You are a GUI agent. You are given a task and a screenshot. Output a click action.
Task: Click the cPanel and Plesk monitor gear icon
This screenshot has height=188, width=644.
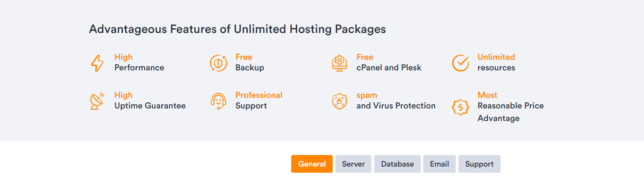(x=339, y=63)
